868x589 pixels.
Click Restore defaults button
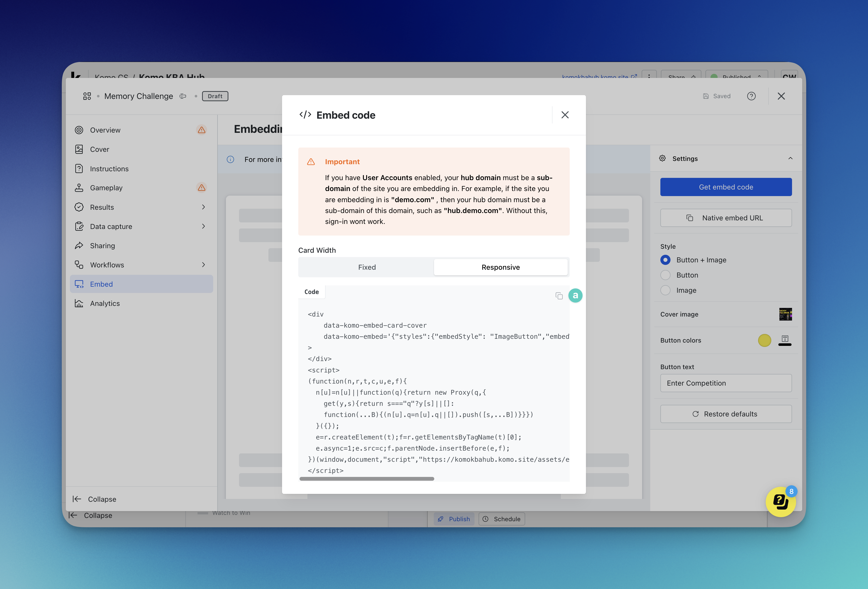pos(726,414)
